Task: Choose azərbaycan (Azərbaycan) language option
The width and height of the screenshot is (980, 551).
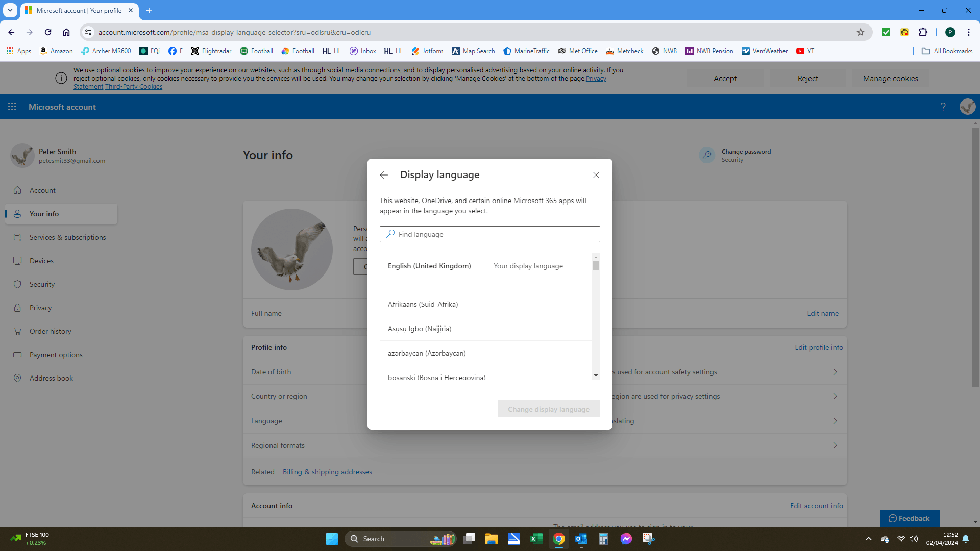Action: click(x=427, y=353)
